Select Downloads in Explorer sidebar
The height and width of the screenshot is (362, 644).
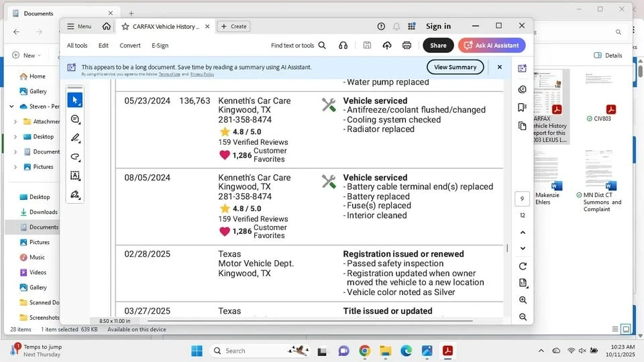[x=39, y=213]
